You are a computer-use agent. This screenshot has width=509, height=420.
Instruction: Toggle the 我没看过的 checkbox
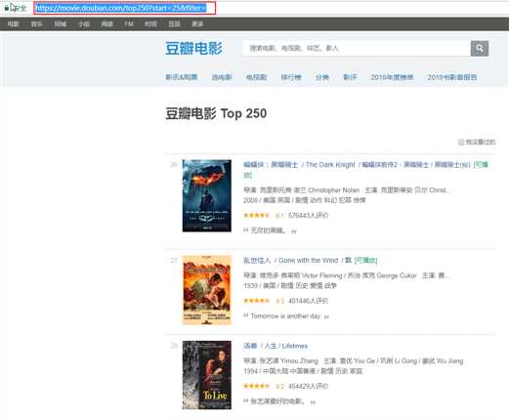pos(461,142)
